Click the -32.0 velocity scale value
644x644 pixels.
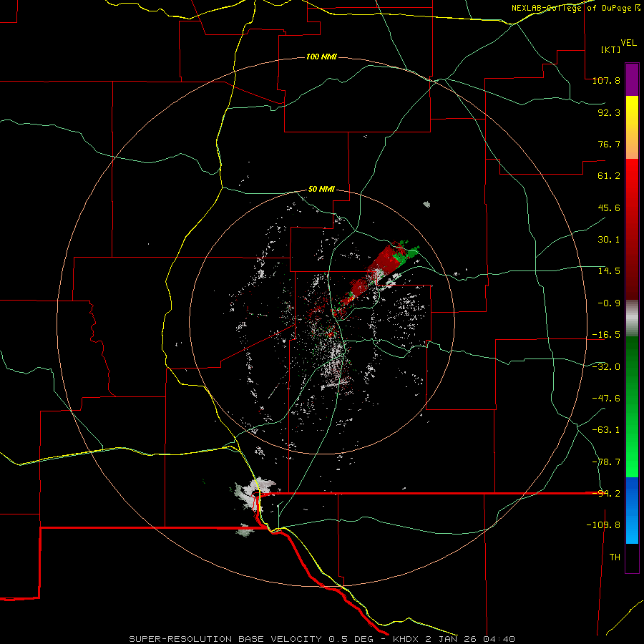pyautogui.click(x=606, y=367)
